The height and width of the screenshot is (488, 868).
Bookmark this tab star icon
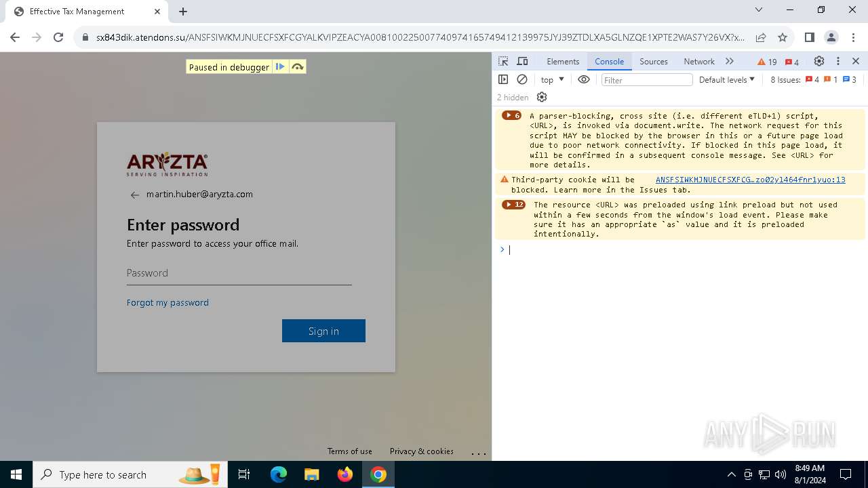click(x=783, y=37)
